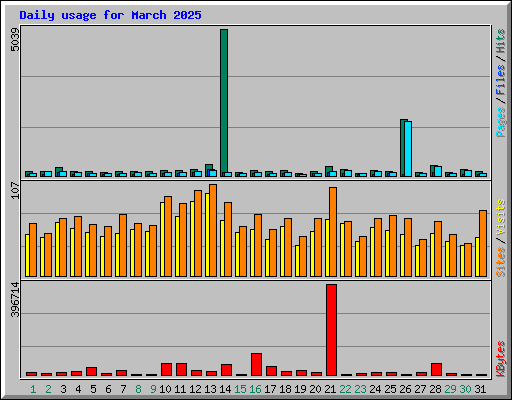
Task: Click day label 9 on the x-axis
Action: tap(153, 389)
